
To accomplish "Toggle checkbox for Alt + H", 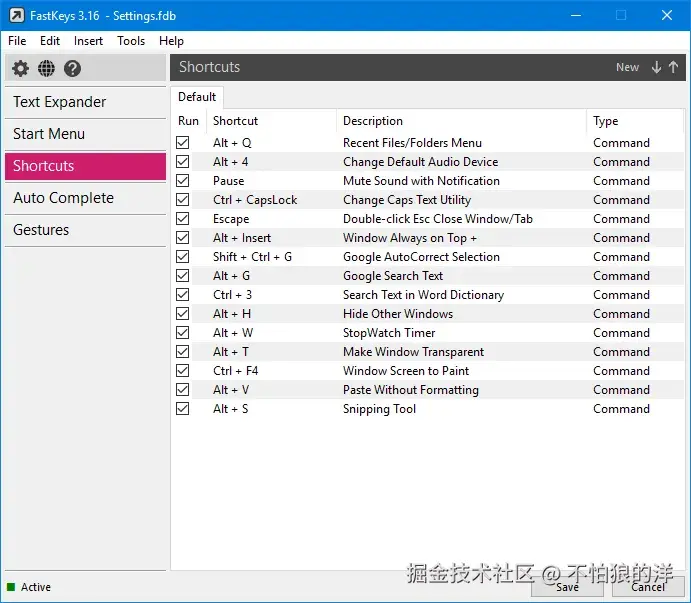I will coord(182,313).
